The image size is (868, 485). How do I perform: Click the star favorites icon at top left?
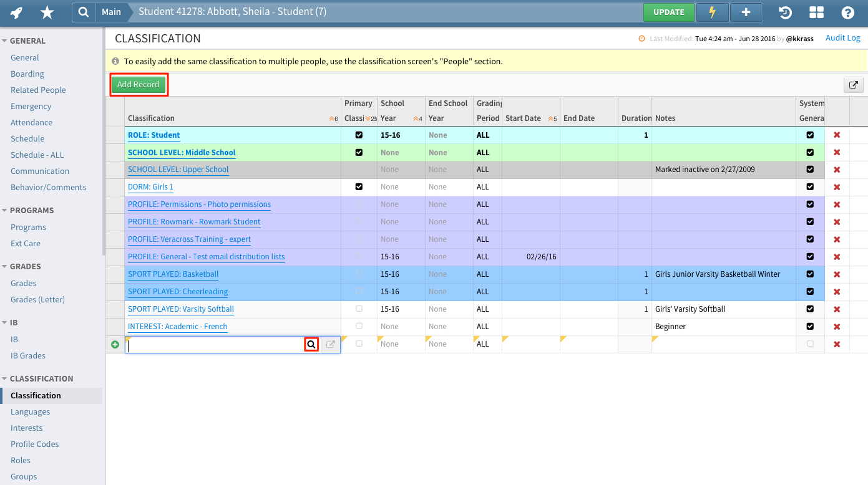(47, 12)
